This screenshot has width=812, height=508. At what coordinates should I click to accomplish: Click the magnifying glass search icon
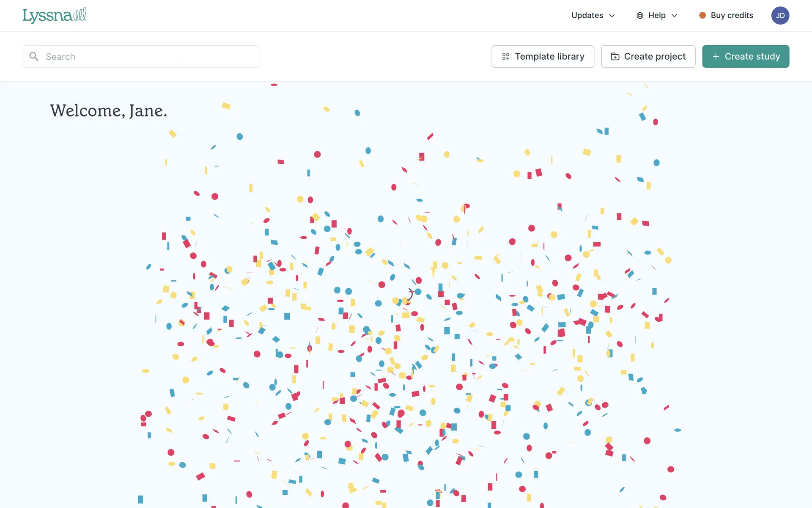pos(34,56)
